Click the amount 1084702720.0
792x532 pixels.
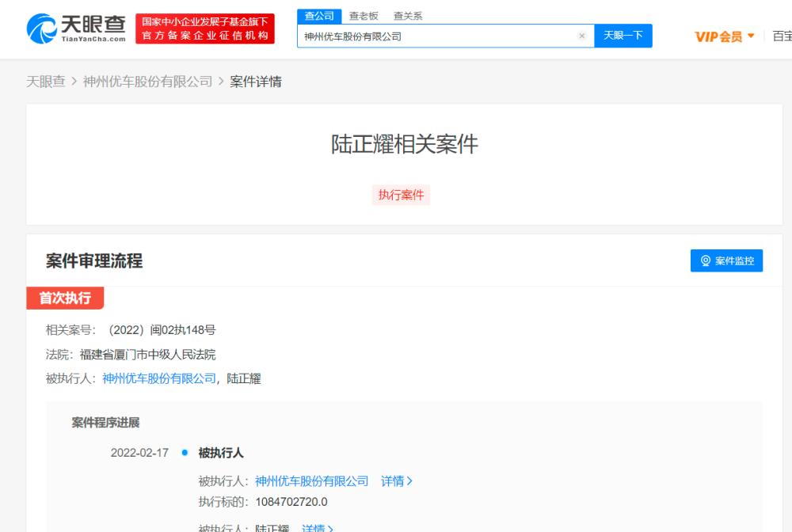pos(291,502)
